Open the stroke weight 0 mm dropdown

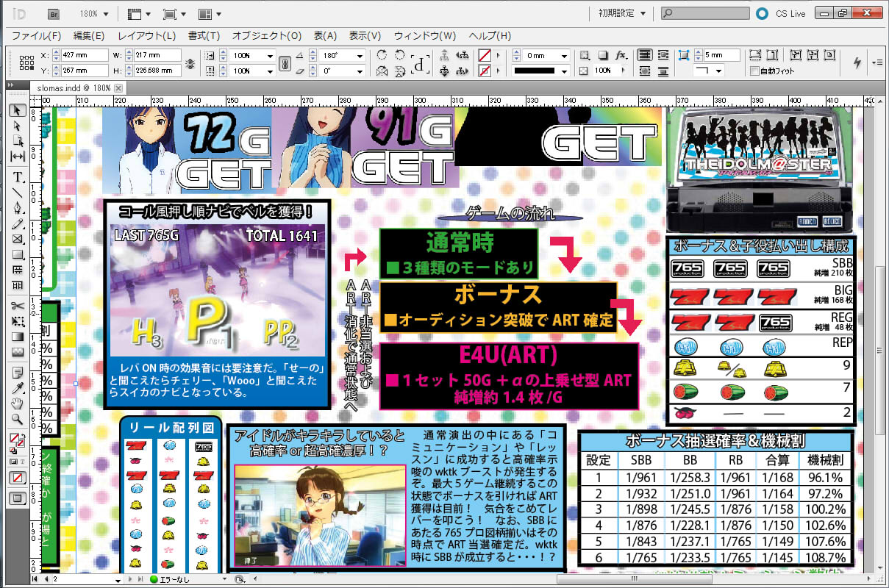click(x=565, y=56)
